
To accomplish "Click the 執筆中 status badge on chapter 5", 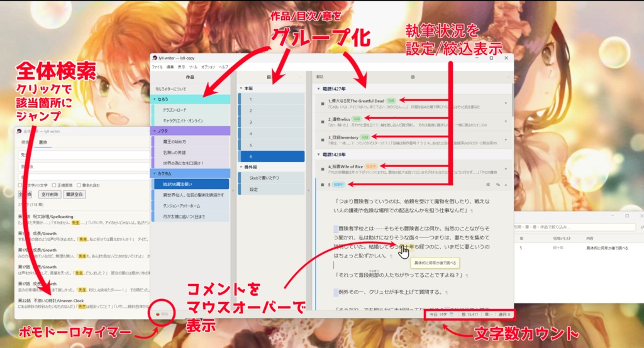I will (x=339, y=185).
